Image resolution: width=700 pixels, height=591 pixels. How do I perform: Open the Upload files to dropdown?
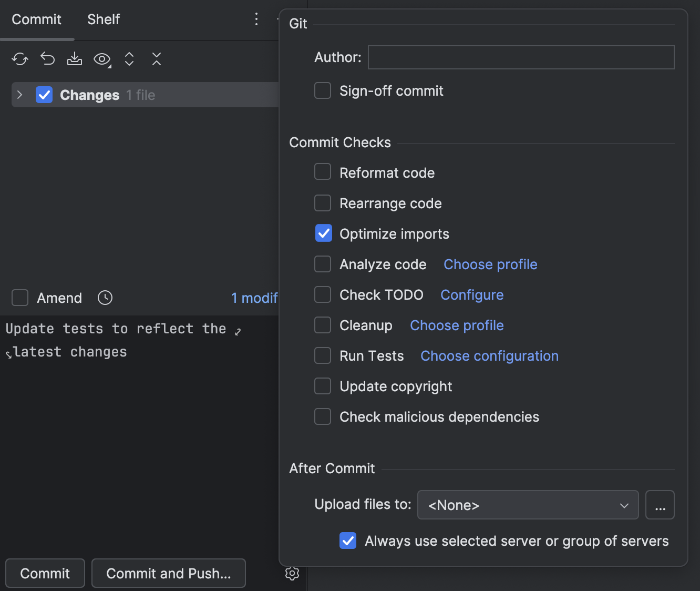528,505
